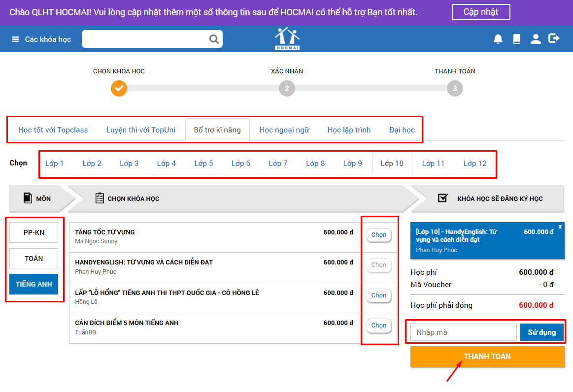
Task: Click Chọn for Tăng tốc từ vựng
Action: (378, 235)
